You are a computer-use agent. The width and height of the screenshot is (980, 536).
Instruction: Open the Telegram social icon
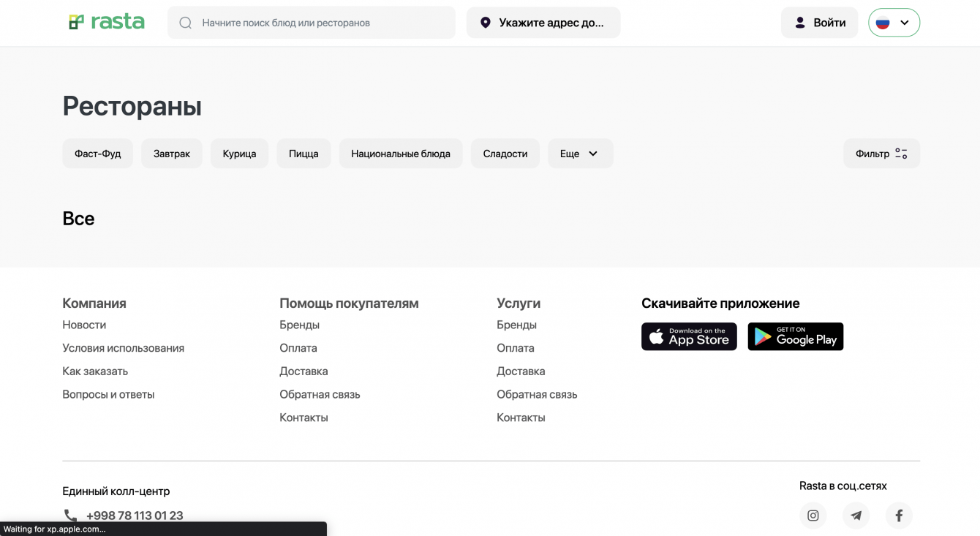(856, 516)
